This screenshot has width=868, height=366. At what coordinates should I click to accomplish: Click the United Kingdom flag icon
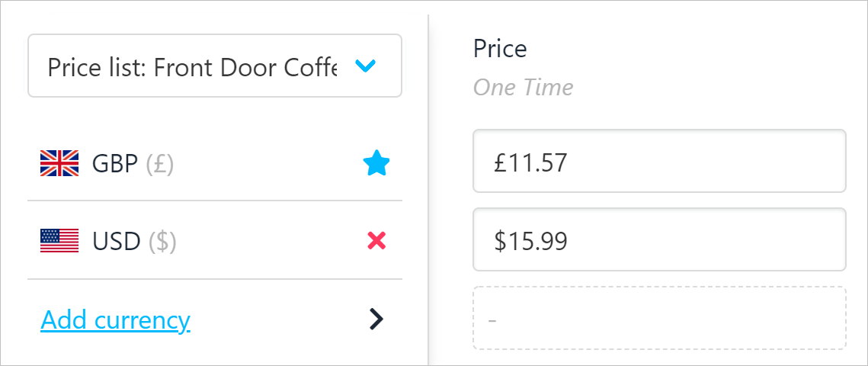point(59,163)
